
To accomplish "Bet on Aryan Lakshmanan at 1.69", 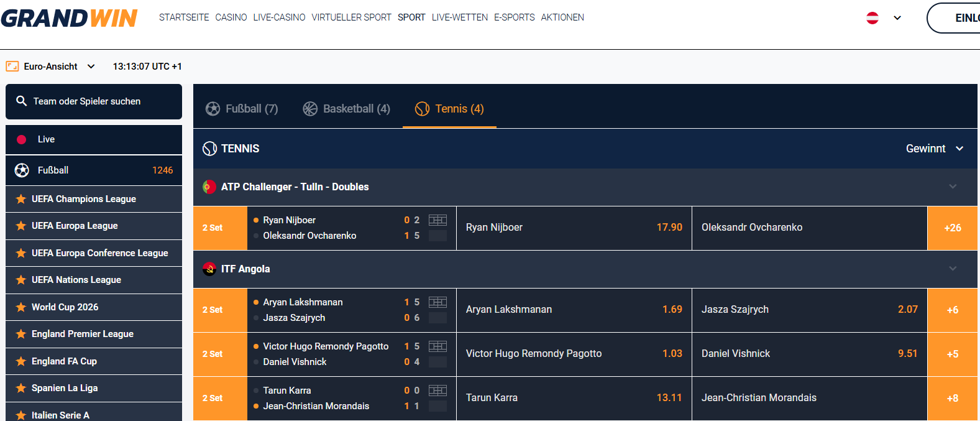I will [x=574, y=310].
